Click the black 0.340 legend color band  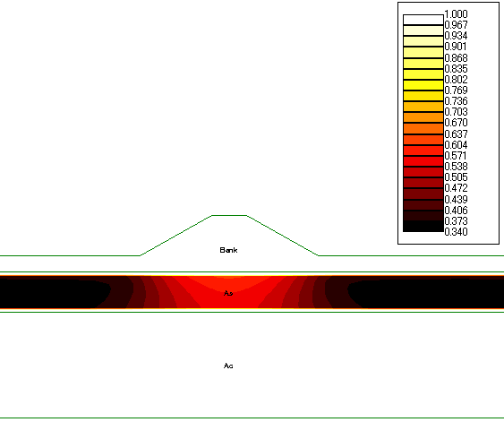[x=423, y=226]
